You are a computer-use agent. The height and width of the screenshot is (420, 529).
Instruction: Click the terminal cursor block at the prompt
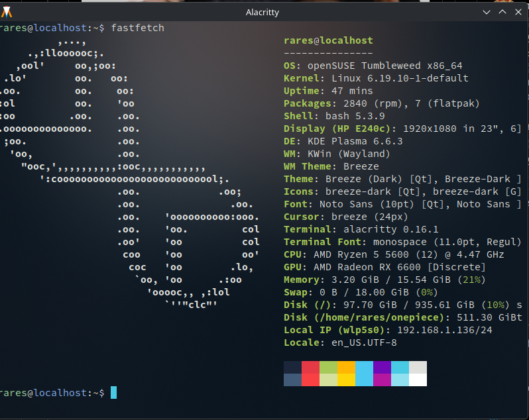pos(114,393)
